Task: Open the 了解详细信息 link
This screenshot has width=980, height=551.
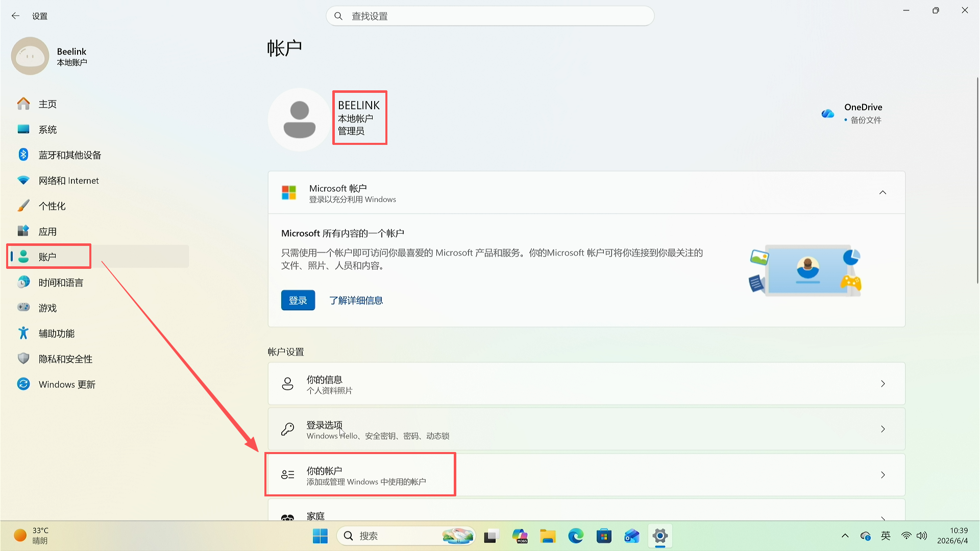Action: tap(356, 300)
